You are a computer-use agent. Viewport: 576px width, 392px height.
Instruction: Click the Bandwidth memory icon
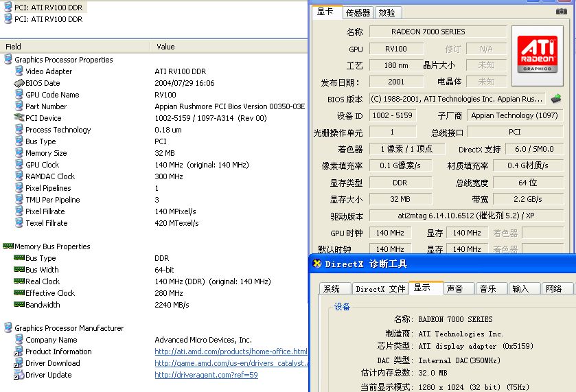[19, 304]
